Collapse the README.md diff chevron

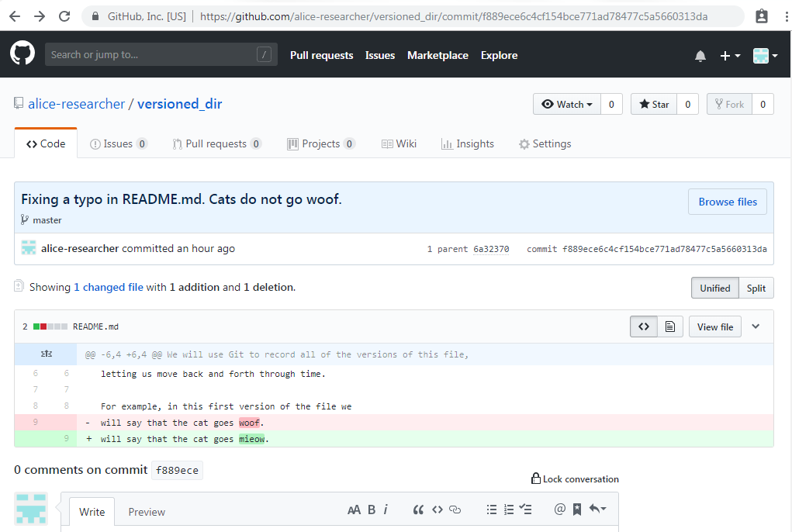(x=756, y=326)
